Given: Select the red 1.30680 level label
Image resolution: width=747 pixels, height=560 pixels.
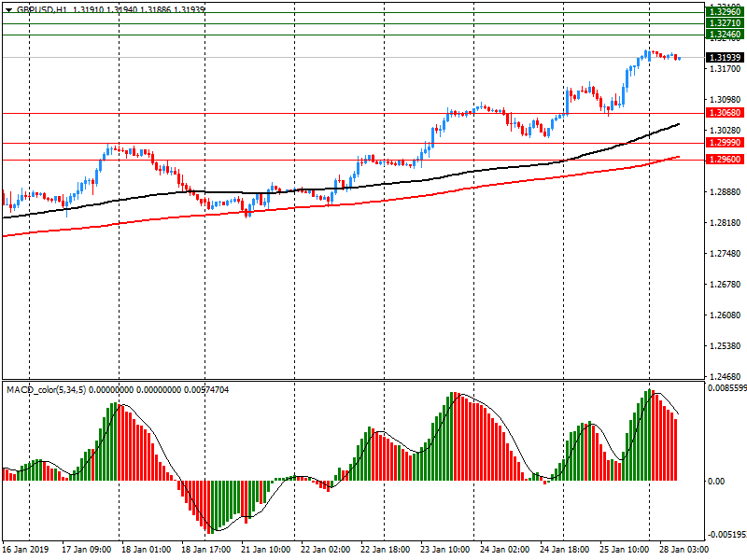Looking at the screenshot, I should click(x=725, y=113).
